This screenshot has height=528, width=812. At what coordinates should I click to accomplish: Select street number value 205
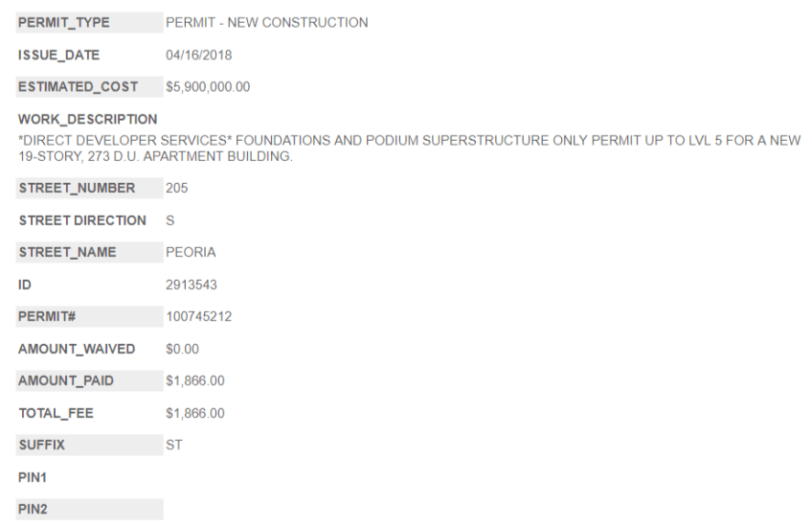pyautogui.click(x=177, y=188)
